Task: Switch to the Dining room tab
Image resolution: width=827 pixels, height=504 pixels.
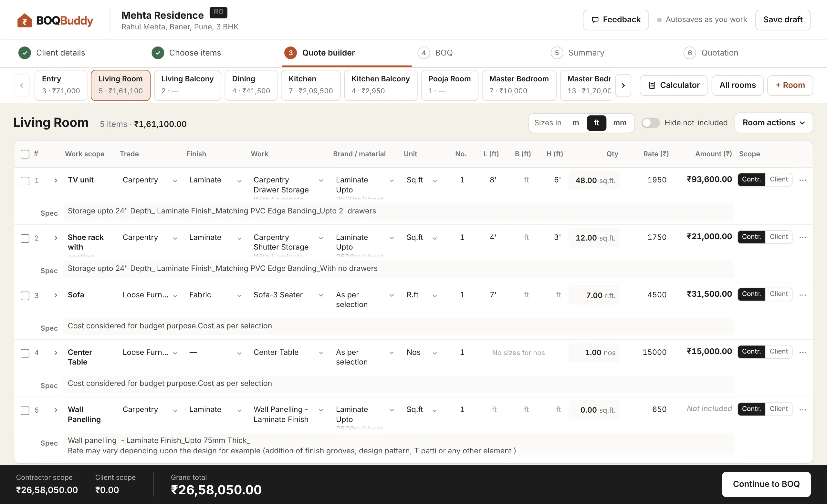Action: [251, 85]
